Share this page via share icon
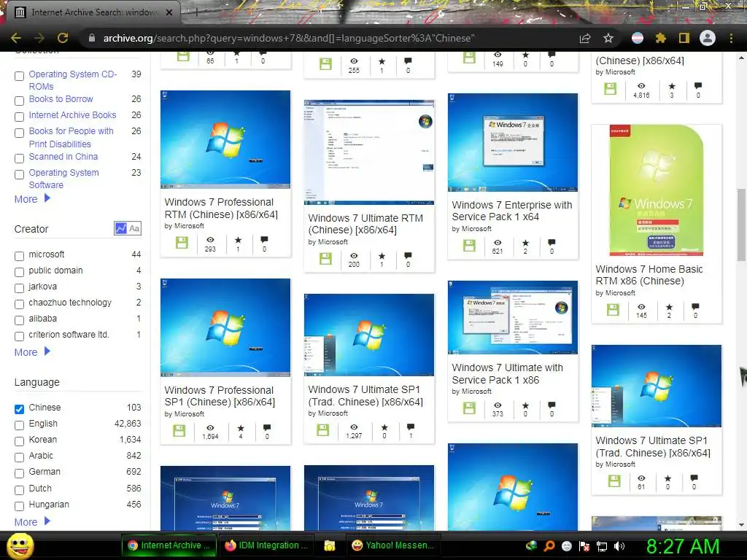Screen dimensions: 747x560 click(585, 38)
